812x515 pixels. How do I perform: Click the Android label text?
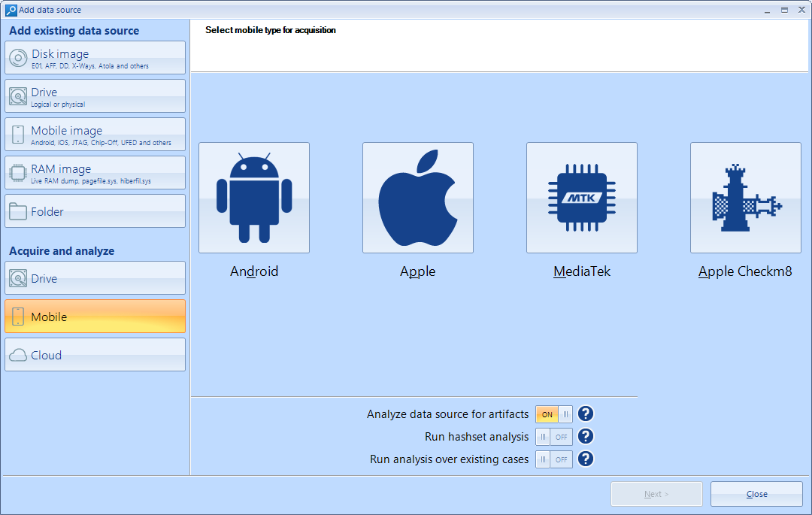point(254,271)
